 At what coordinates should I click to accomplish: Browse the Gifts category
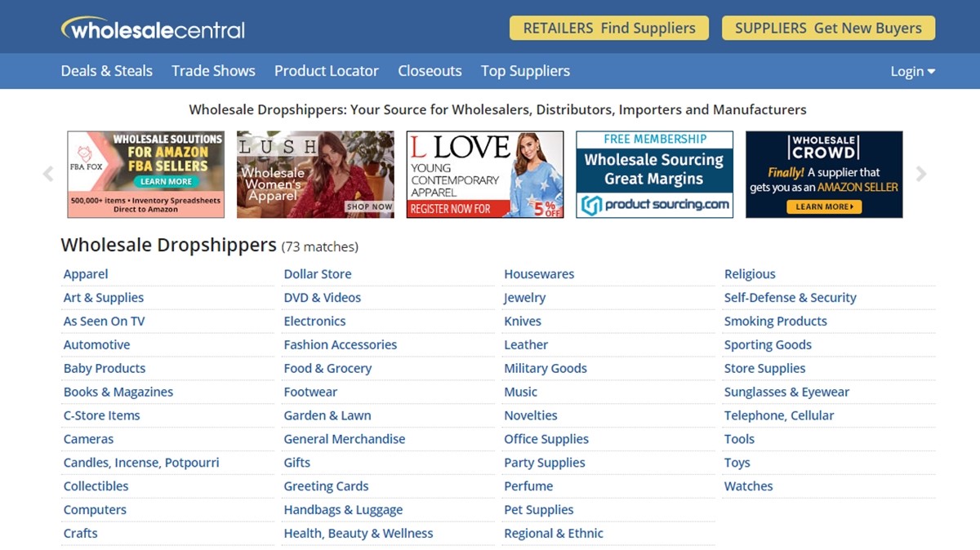pos(297,464)
